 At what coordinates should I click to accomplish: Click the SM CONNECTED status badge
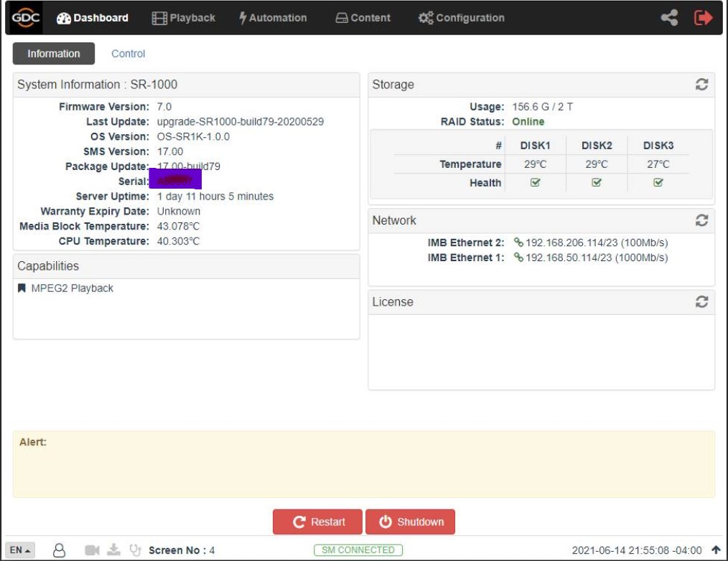point(358,550)
